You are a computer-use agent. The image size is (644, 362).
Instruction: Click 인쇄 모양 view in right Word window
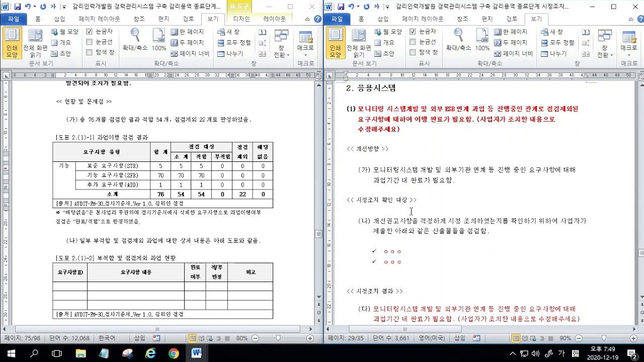click(x=335, y=43)
